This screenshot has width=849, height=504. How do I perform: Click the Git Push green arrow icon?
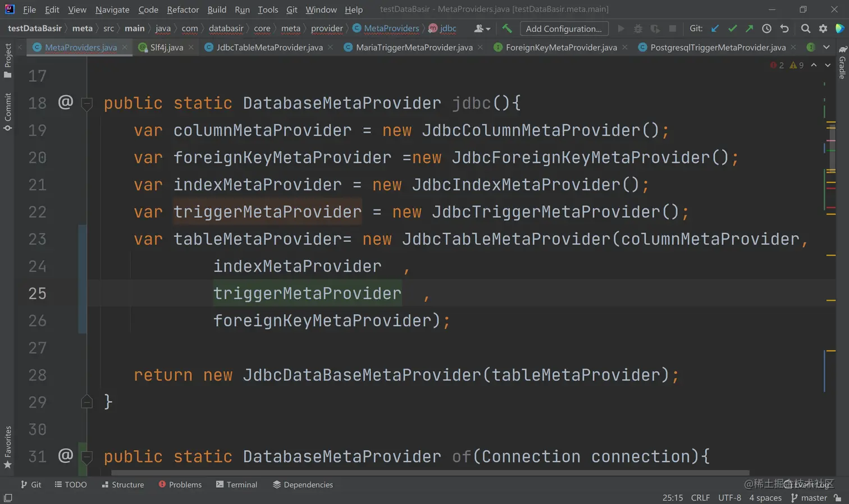point(750,28)
